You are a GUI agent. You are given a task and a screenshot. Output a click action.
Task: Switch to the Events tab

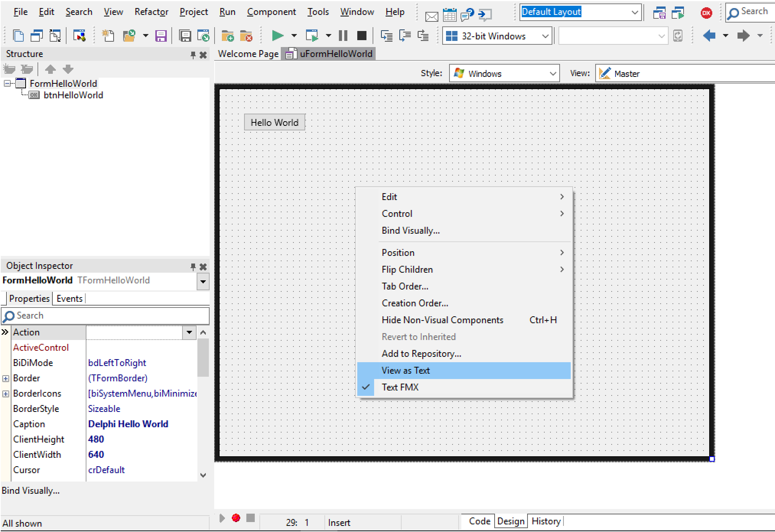pyautogui.click(x=69, y=299)
